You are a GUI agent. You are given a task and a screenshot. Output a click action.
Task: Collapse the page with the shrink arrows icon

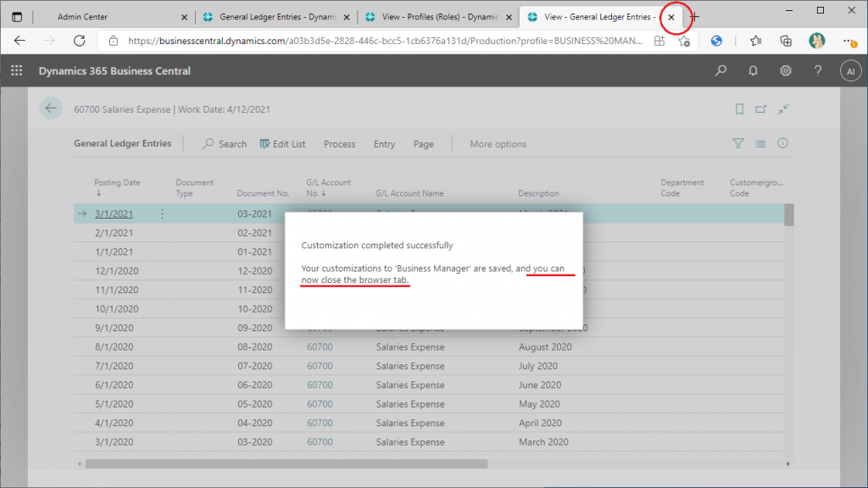click(782, 109)
